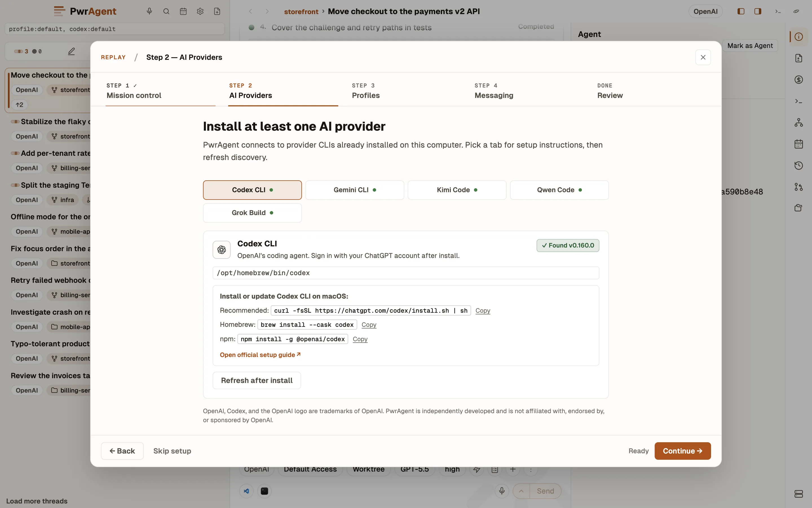Click Mark as Agent button

[x=750, y=46]
